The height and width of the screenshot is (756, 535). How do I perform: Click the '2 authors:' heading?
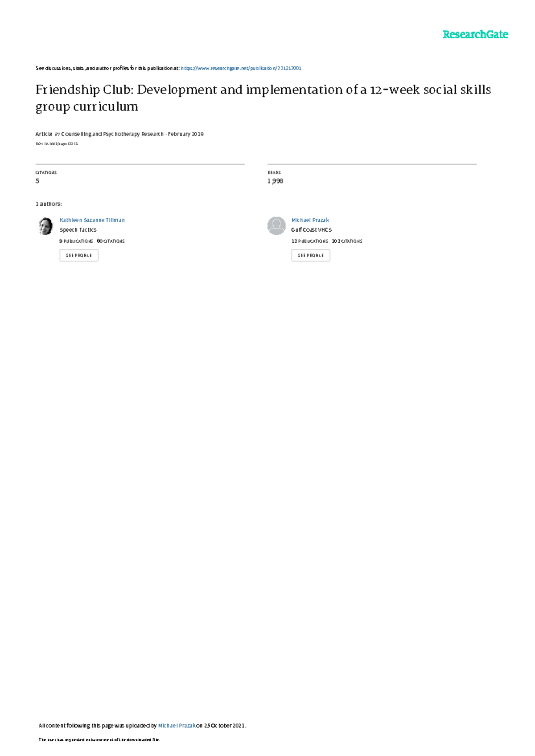(x=49, y=204)
